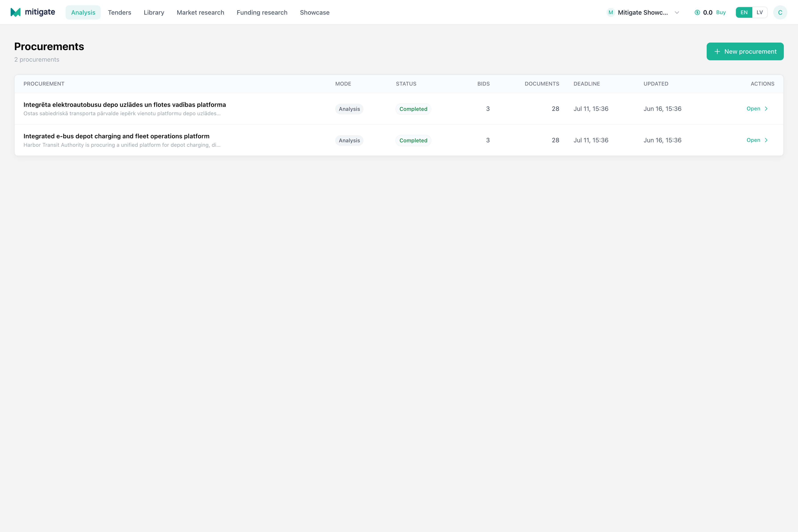Open the Integrated e-bus depot charging procurement title
This screenshot has height=532, width=798.
(116, 136)
